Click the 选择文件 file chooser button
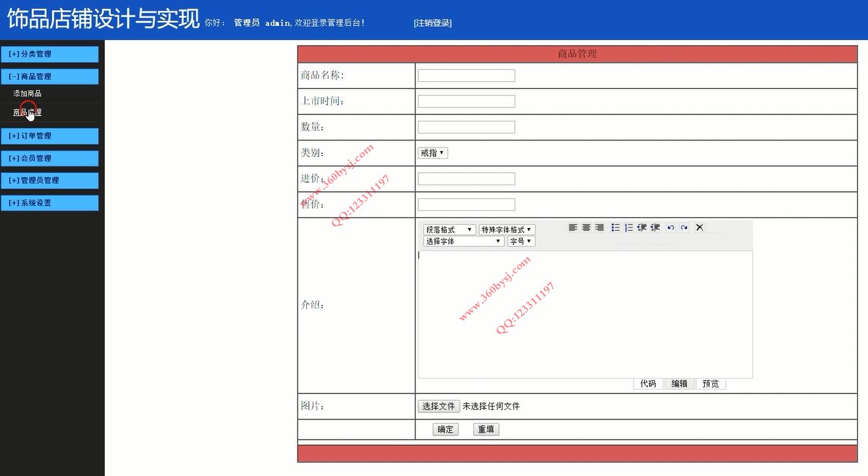The width and height of the screenshot is (868, 476). tap(438, 406)
